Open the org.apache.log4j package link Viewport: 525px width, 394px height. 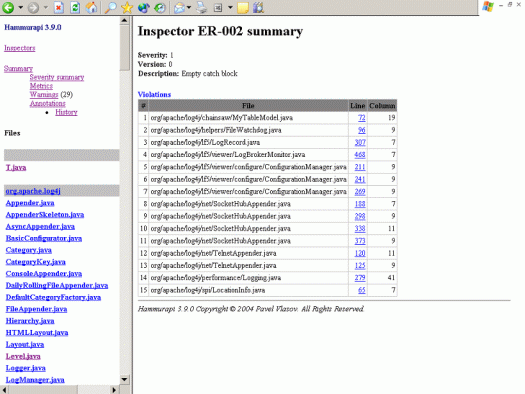[33, 191]
